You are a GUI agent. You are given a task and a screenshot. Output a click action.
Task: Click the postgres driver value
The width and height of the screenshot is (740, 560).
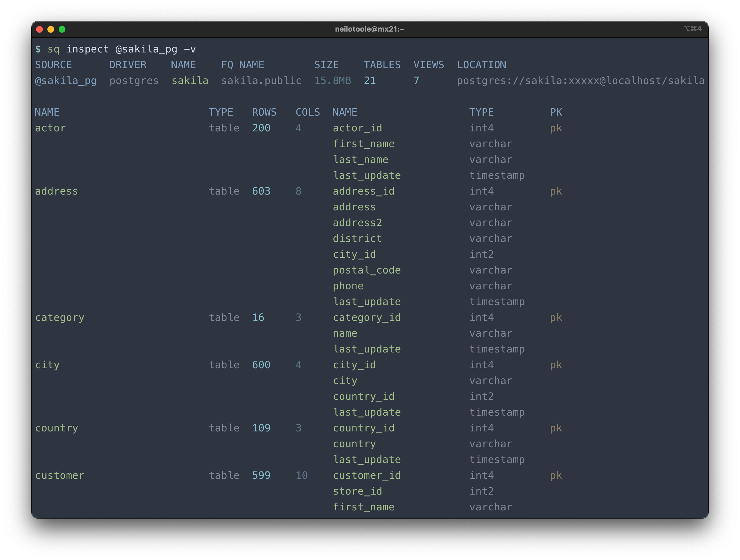[134, 81]
